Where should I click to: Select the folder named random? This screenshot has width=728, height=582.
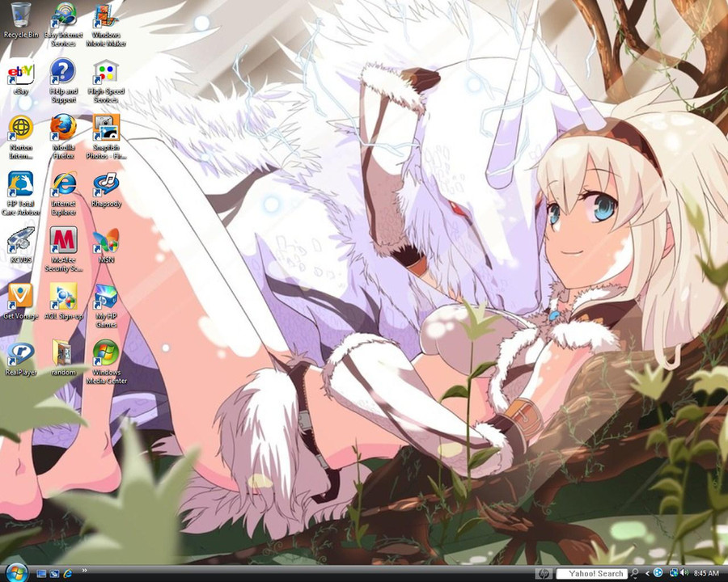click(64, 358)
